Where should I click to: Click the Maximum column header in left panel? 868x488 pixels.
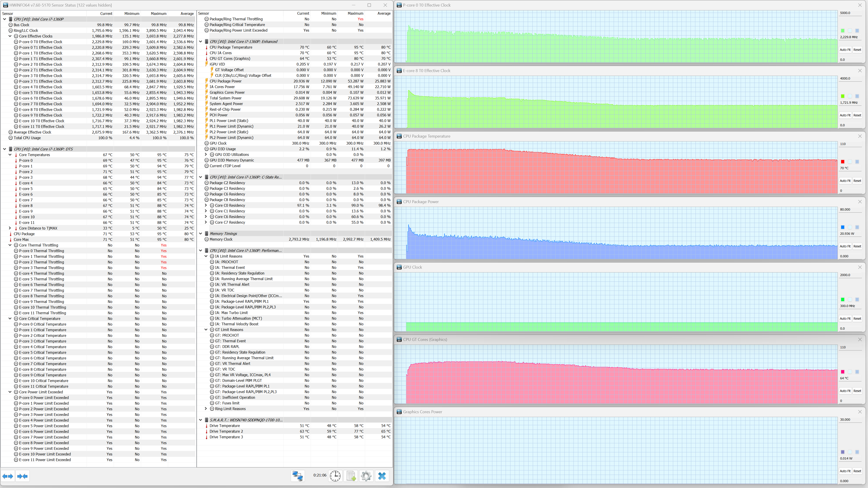158,14
